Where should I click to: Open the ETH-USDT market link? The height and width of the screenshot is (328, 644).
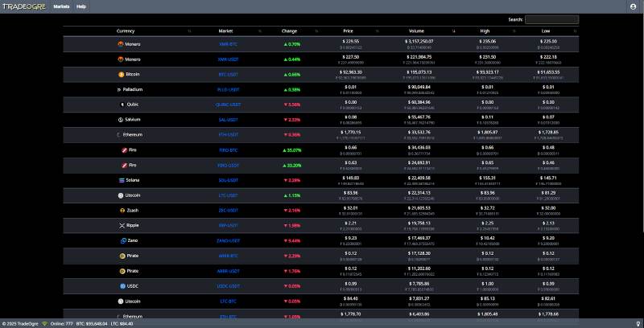(x=229, y=134)
